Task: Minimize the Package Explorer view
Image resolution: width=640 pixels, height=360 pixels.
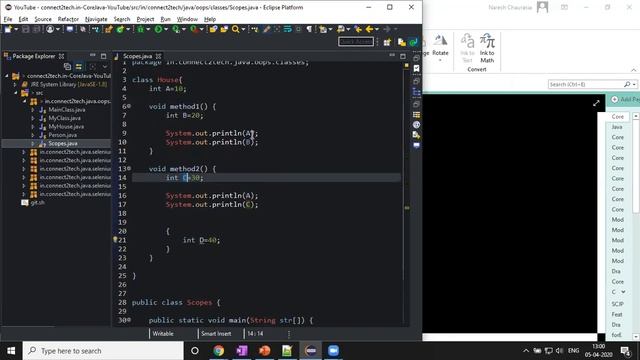Action: [x=93, y=56]
